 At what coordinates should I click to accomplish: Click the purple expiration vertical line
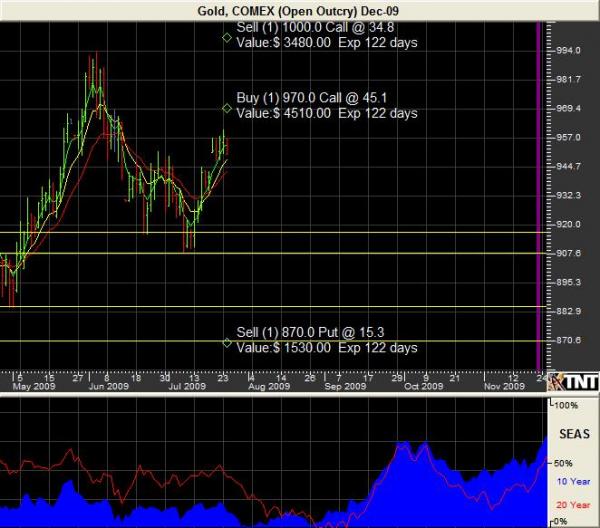coord(540,200)
